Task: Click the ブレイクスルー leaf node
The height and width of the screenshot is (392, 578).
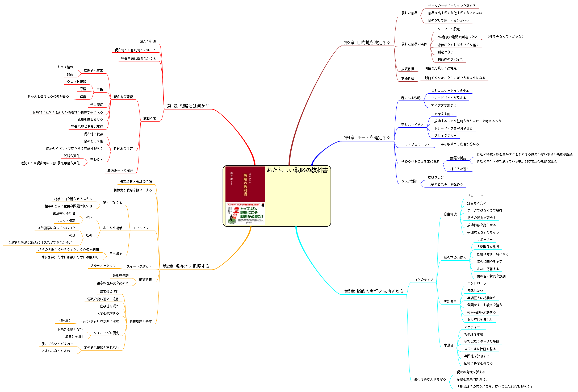Action: tap(445, 136)
